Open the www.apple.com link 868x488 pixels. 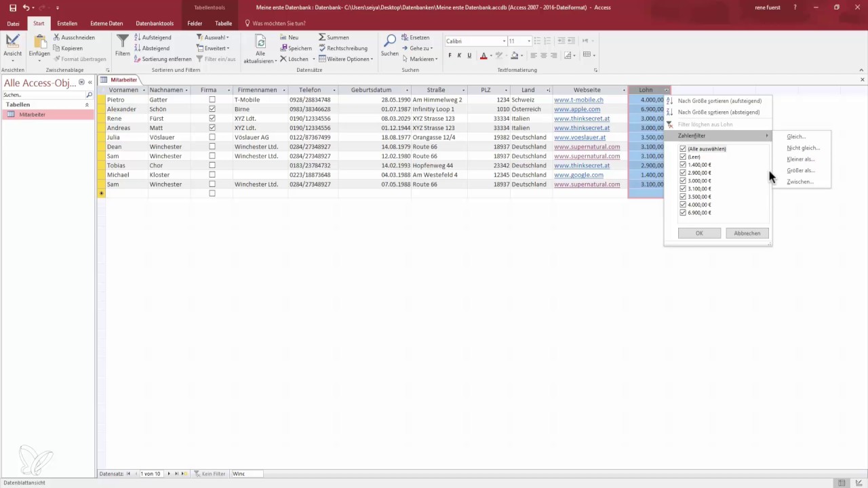point(576,109)
